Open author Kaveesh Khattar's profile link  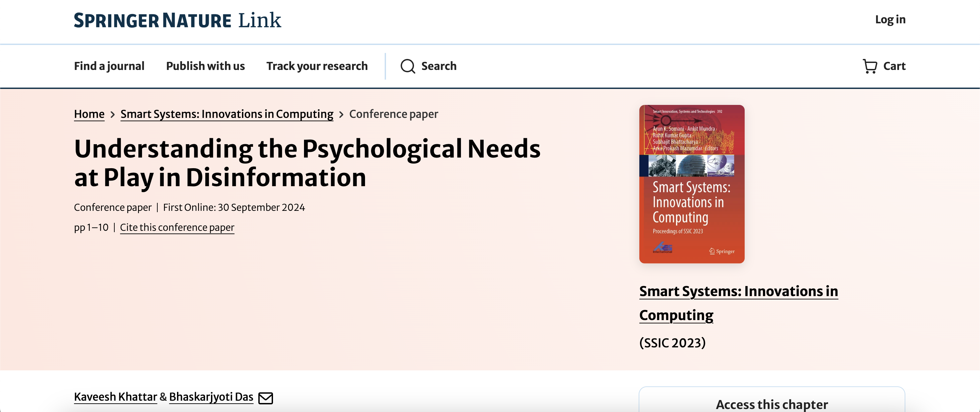tap(115, 397)
